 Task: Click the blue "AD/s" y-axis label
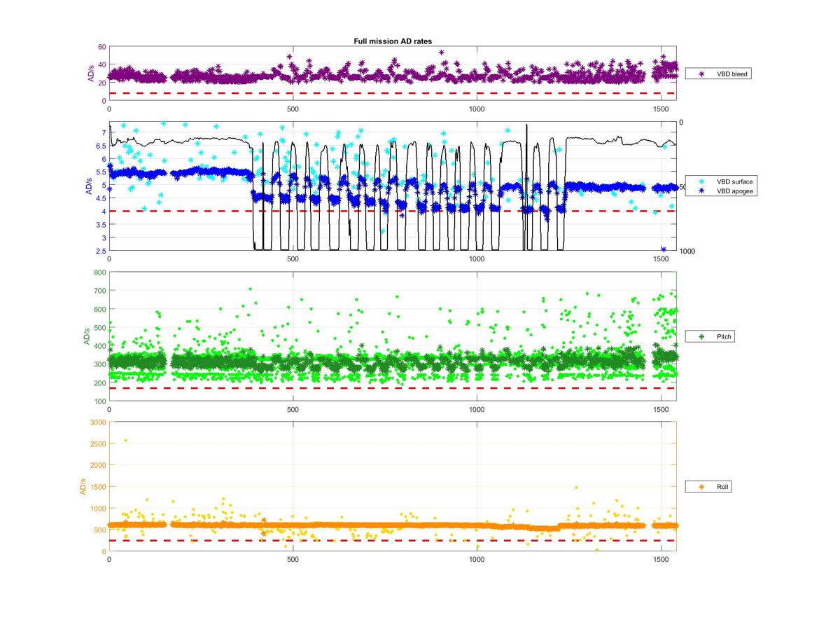[88, 186]
